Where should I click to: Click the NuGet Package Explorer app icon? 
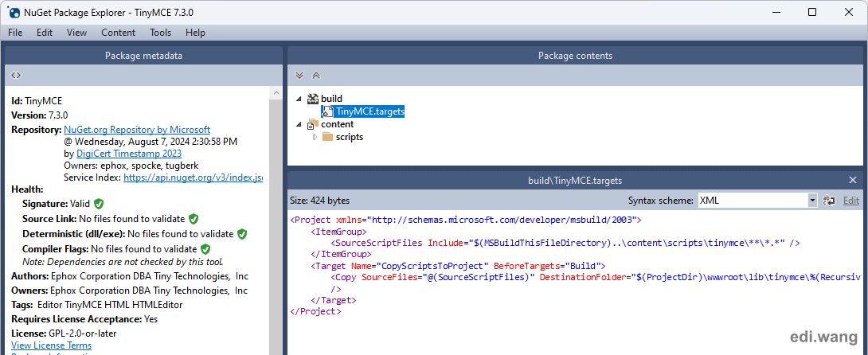point(13,12)
